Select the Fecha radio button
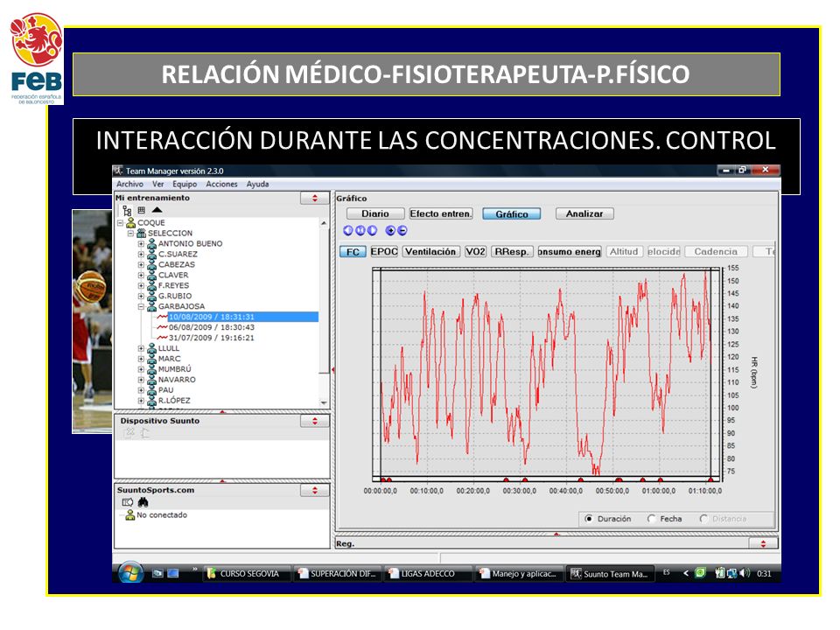Image resolution: width=840 pixels, height=630 pixels. [x=651, y=519]
